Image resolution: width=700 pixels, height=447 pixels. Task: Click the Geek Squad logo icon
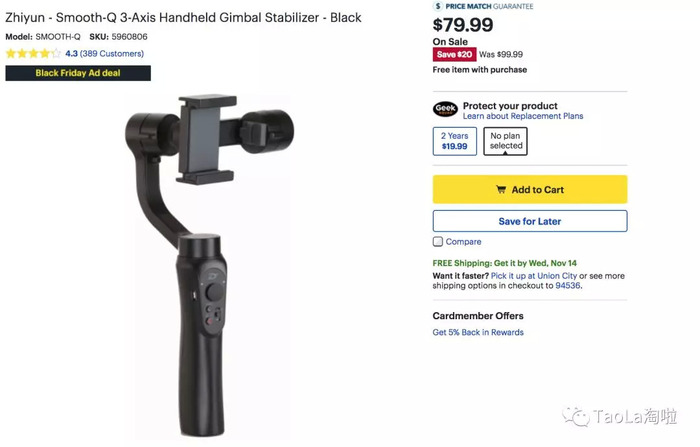[445, 109]
